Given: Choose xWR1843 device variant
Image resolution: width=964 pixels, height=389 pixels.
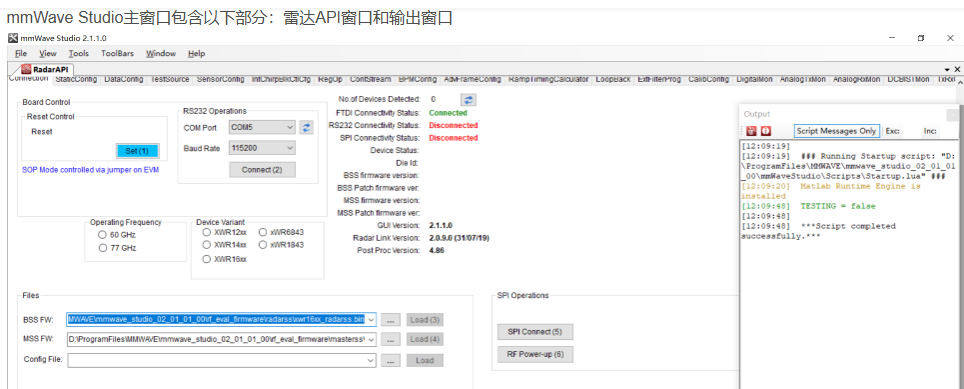Looking at the screenshot, I should tap(263, 245).
